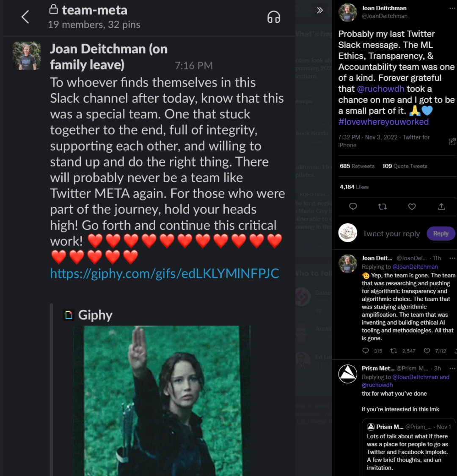Open the giphy.com gif link in Slack
The image size is (457, 476).
(x=164, y=274)
